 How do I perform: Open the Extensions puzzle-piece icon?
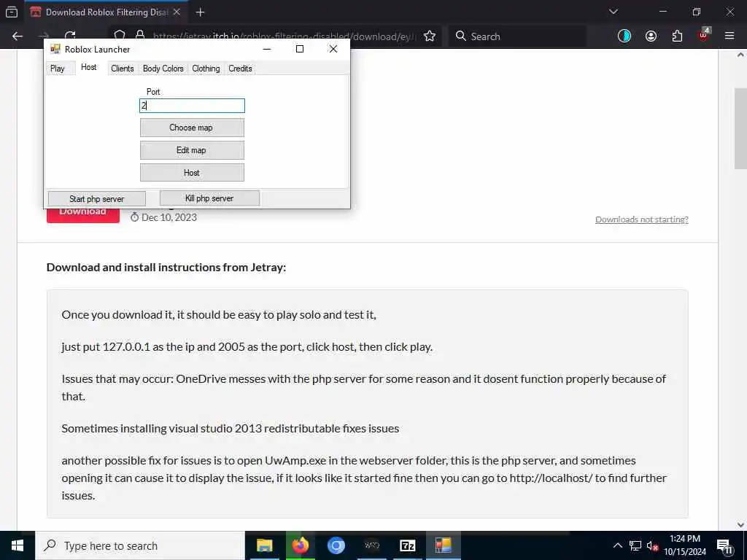[677, 36]
